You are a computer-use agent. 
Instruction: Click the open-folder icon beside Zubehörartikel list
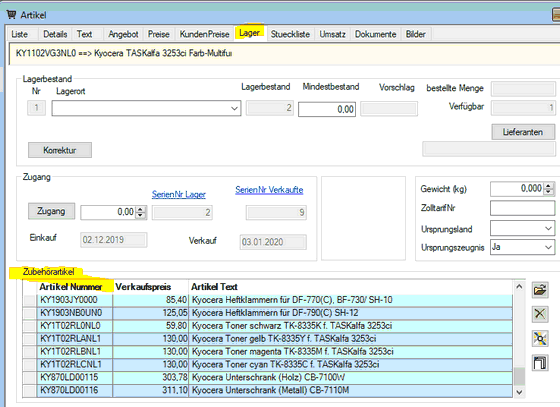540,290
